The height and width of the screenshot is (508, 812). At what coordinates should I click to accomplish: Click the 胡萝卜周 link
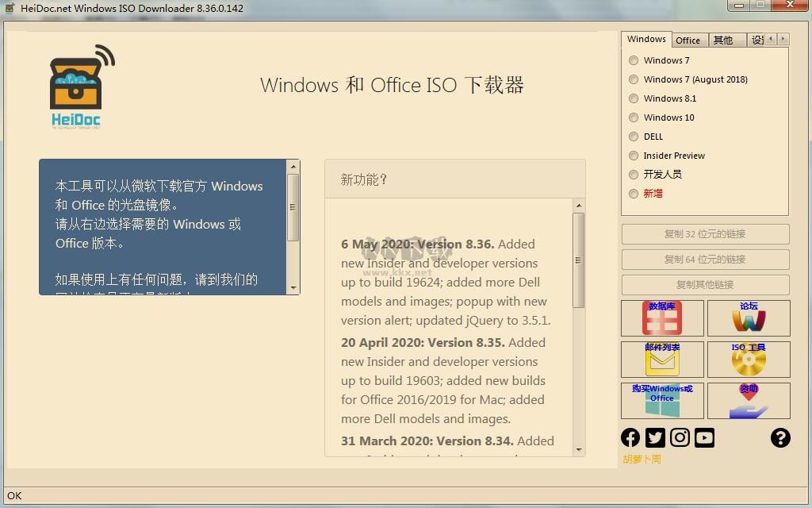click(x=642, y=460)
